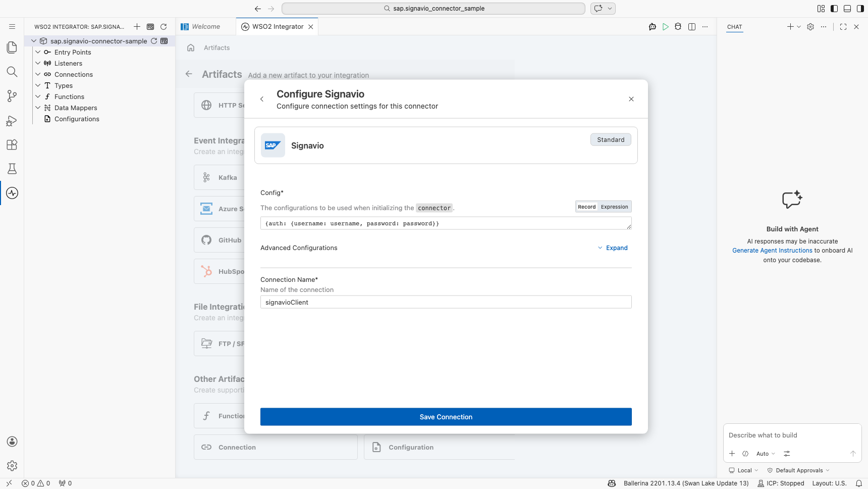Go back in Configure Signavio dialog
This screenshot has width=868, height=489.
[x=262, y=99]
